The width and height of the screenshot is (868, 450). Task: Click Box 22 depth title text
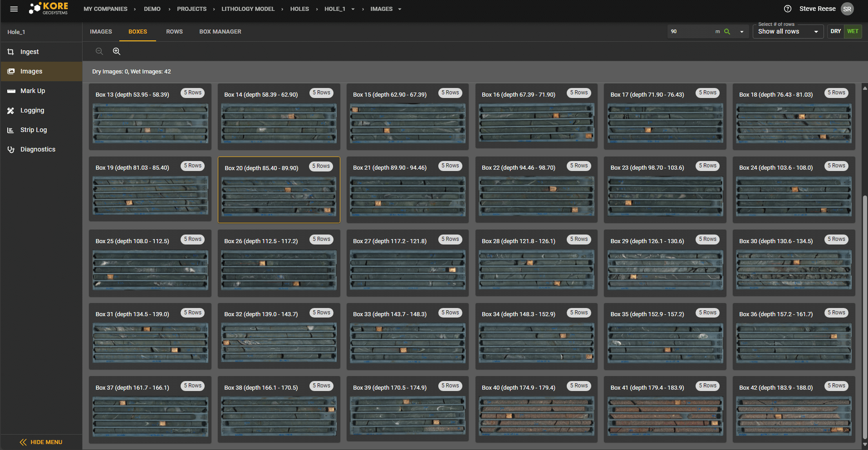coord(518,168)
